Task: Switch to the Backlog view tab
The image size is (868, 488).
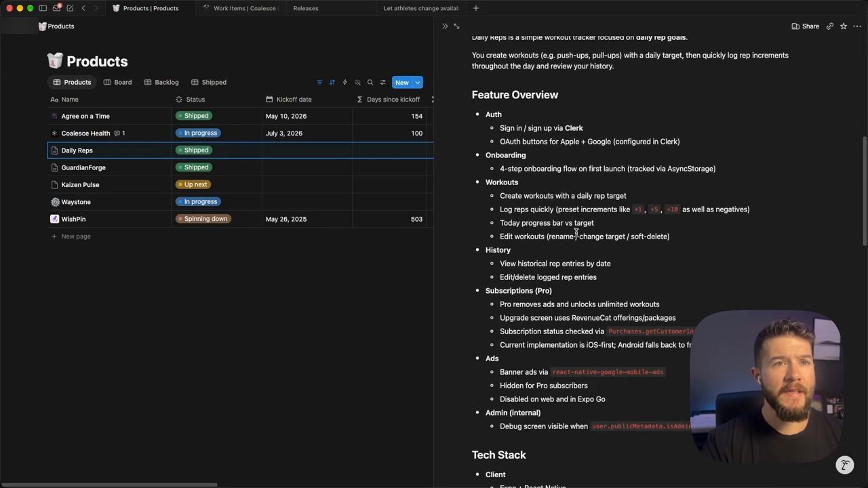Action: click(161, 83)
